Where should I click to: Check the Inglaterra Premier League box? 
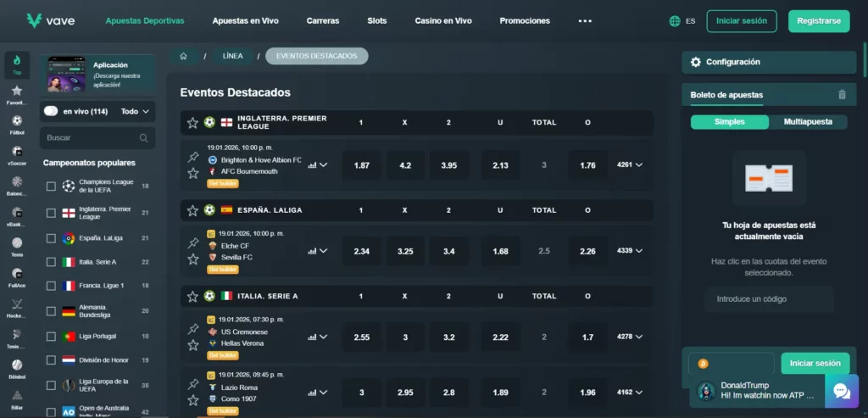[51, 213]
